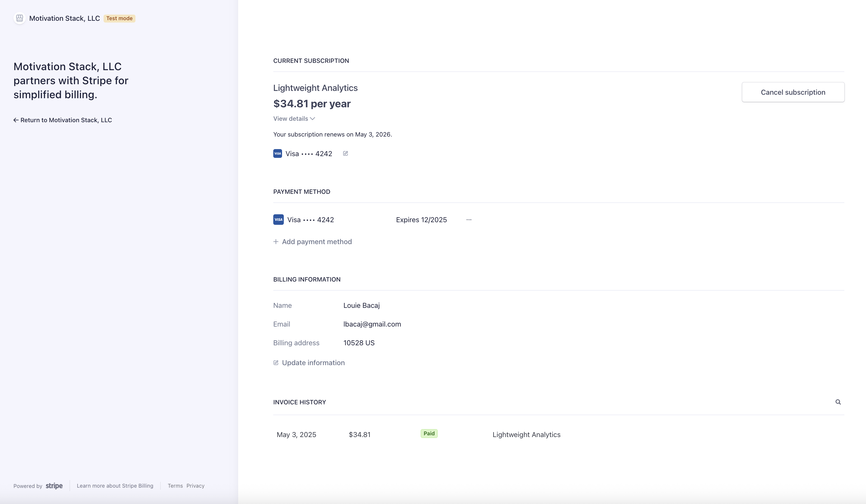Image resolution: width=866 pixels, height=504 pixels.
Task: Click billing address 10528 US
Action: (x=359, y=343)
